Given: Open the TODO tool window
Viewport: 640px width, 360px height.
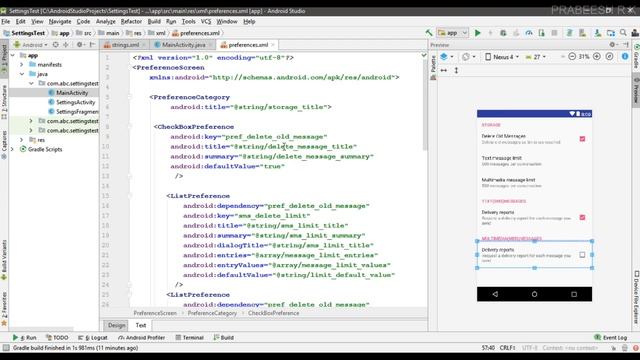Looking at the screenshot, I should [57, 338].
